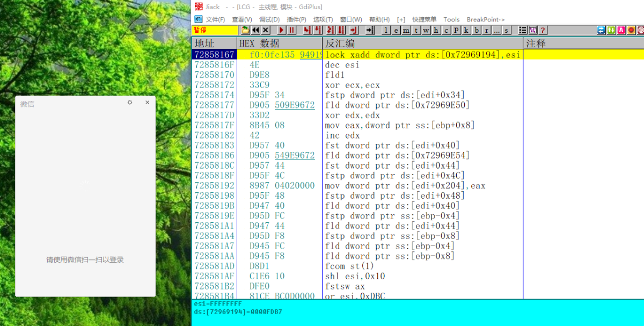
Task: Click the 地址 column header
Action: [214, 44]
